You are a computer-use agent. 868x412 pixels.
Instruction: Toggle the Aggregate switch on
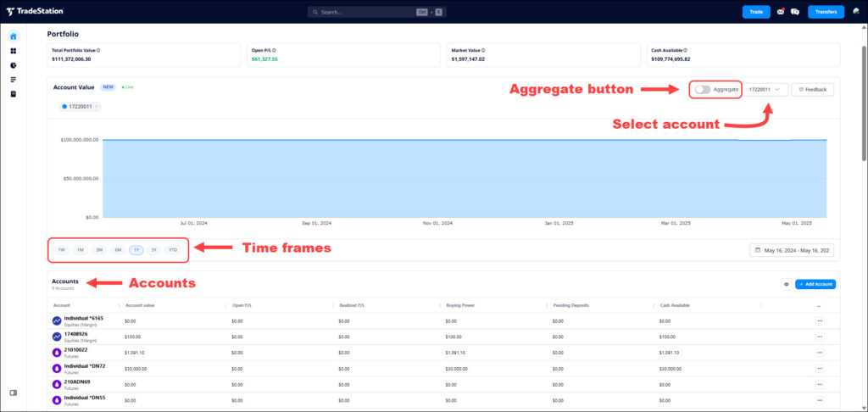point(702,89)
